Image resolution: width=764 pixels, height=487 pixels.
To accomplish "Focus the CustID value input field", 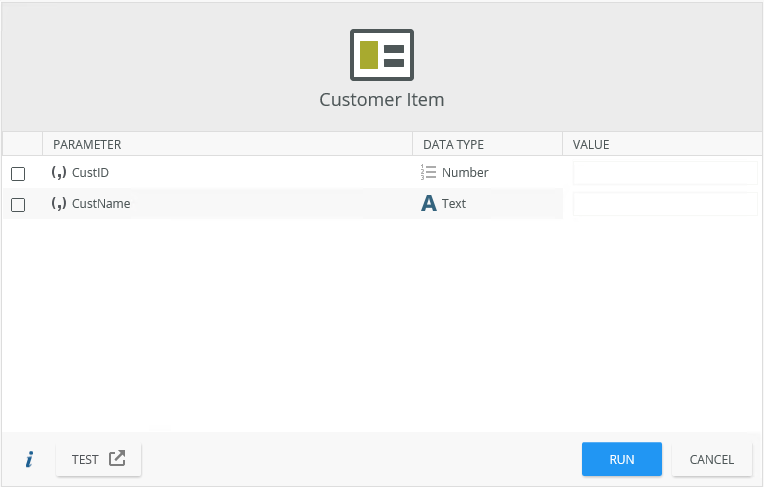I will point(665,173).
